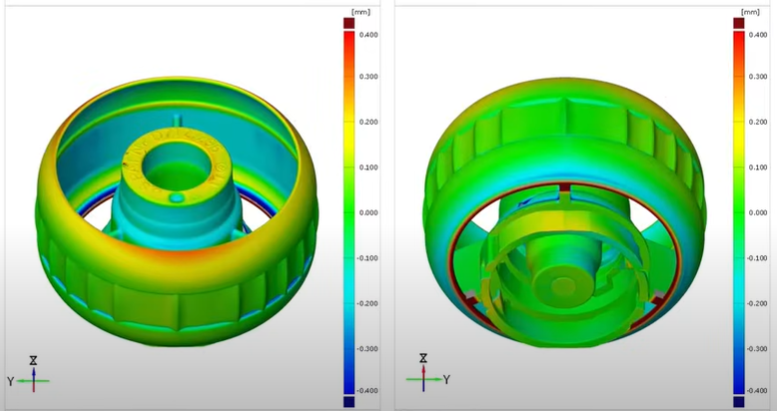Select the Z axis label on left triad

point(33,359)
